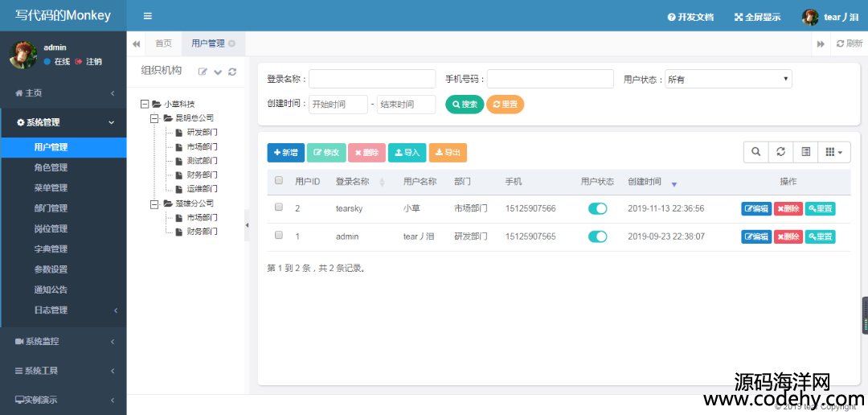The height and width of the screenshot is (415, 868).
Task: Open the column selection grid dropdown
Action: coord(834,152)
